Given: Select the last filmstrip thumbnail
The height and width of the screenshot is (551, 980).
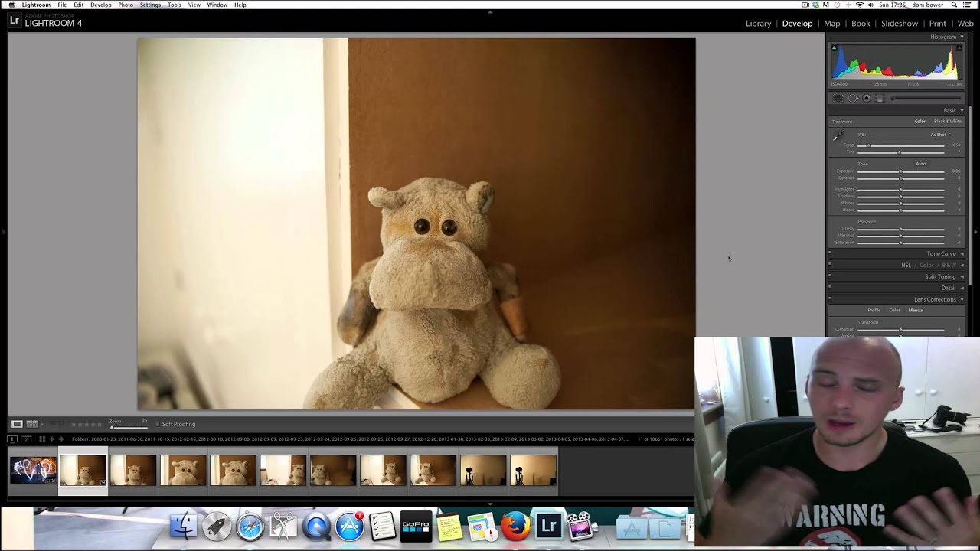Looking at the screenshot, I should coord(533,470).
